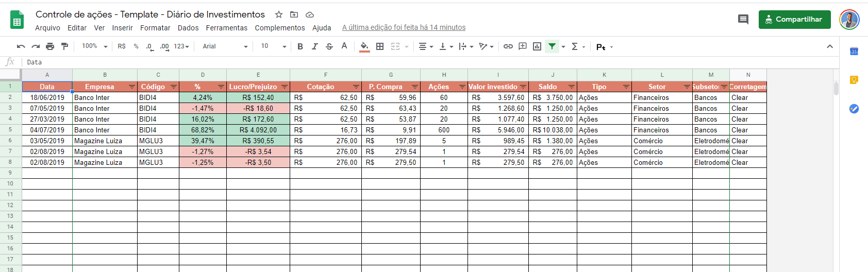Click the Compartilhar share button
This screenshot has width=868, height=272.
pyautogui.click(x=794, y=20)
